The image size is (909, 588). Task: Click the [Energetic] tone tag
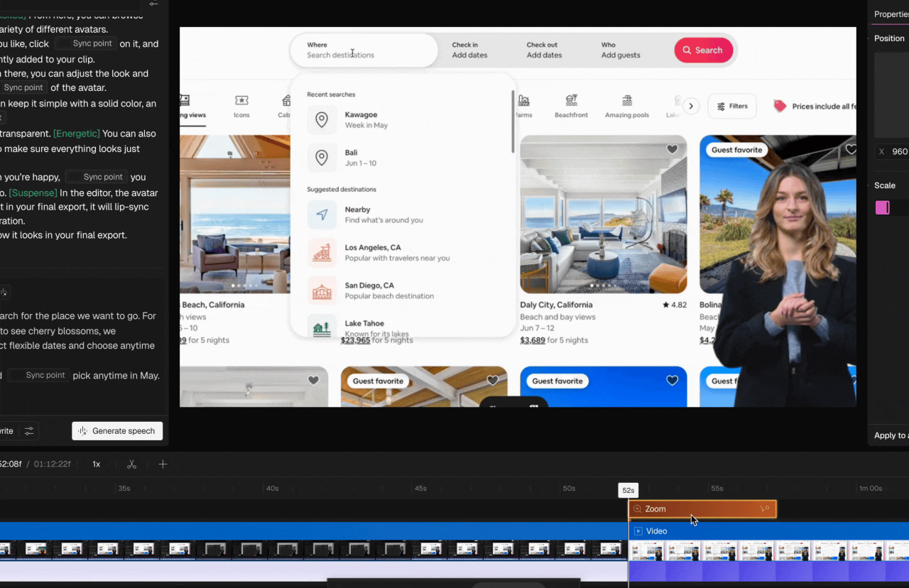point(77,134)
